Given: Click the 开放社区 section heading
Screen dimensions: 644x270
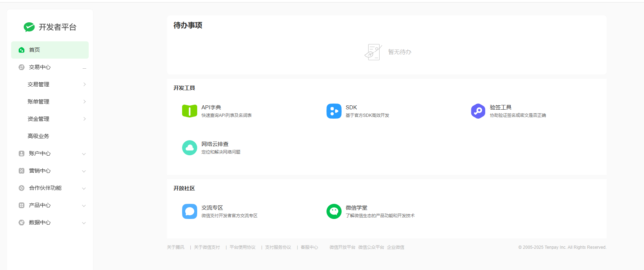Looking at the screenshot, I should click(184, 188).
